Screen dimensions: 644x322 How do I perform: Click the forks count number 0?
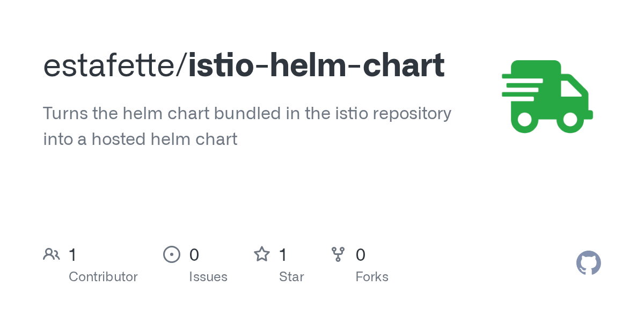pyautogui.click(x=361, y=254)
